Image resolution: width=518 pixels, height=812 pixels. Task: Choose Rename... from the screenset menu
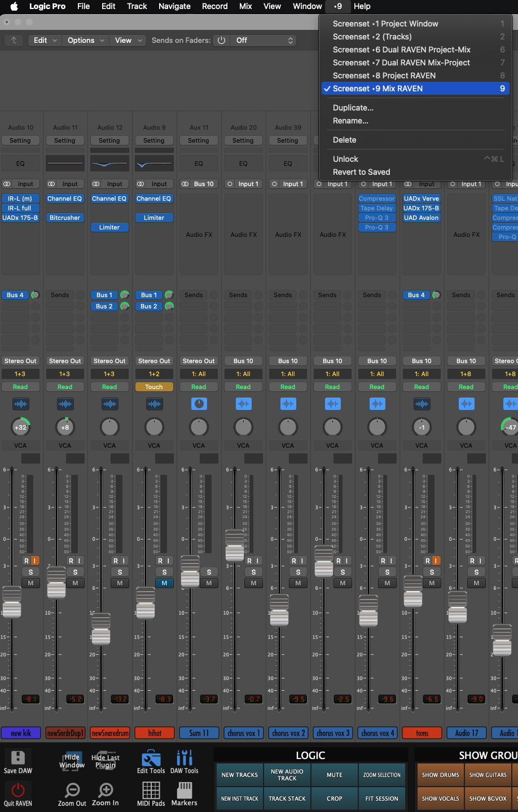(x=415, y=121)
